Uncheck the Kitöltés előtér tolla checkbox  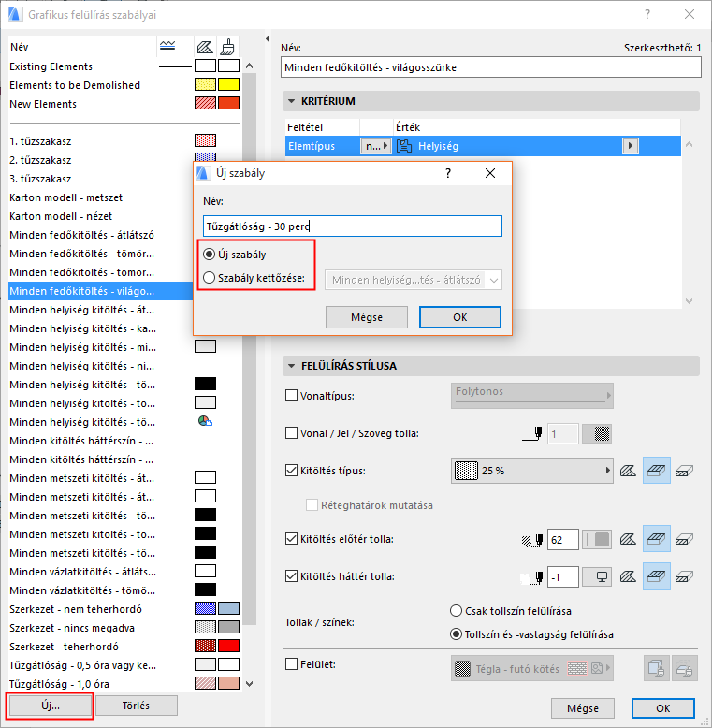click(x=292, y=539)
